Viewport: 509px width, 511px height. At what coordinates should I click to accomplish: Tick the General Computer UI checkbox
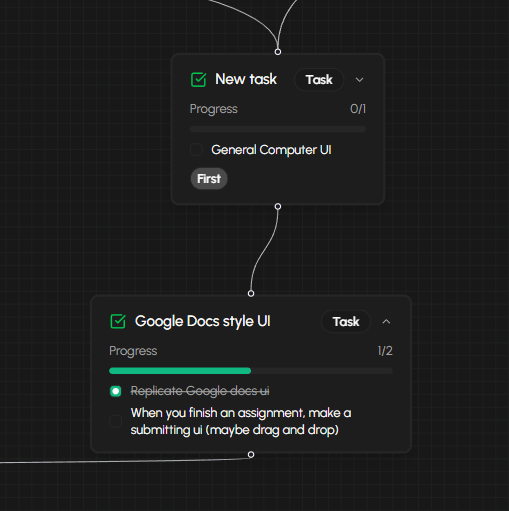196,150
